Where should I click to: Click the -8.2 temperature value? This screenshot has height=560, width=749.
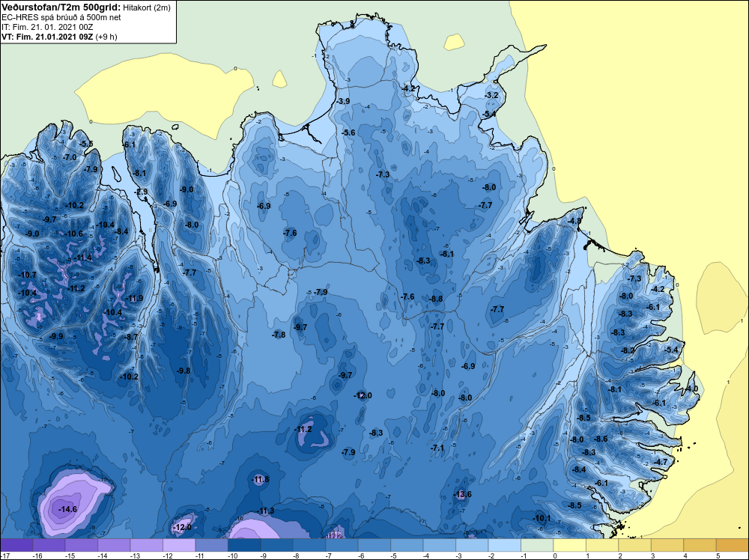tap(628, 350)
